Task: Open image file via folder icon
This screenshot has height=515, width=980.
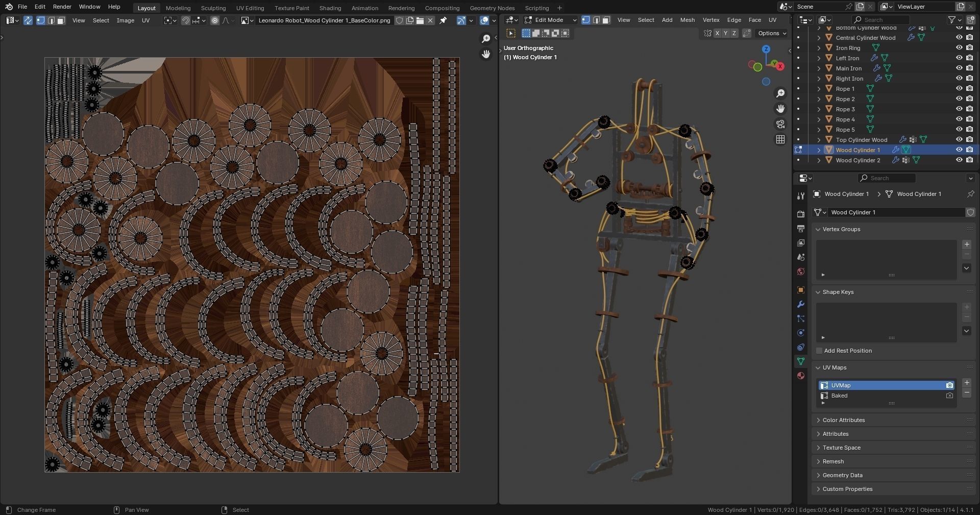Action: [x=420, y=20]
